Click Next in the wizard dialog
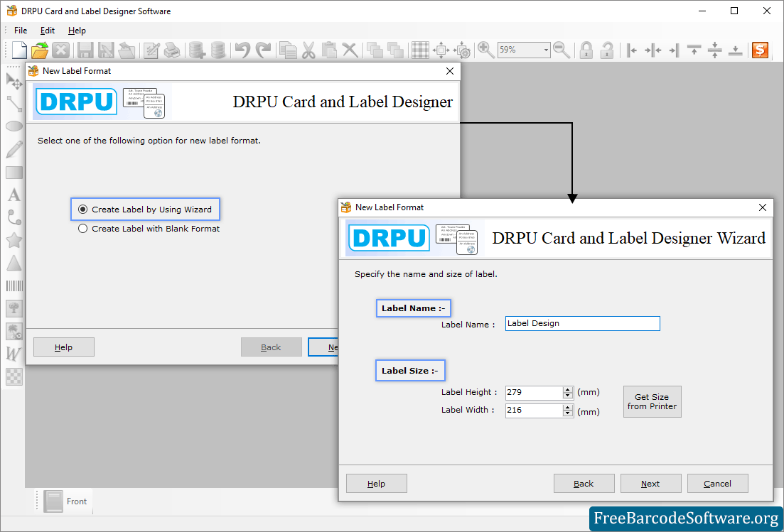 point(650,484)
